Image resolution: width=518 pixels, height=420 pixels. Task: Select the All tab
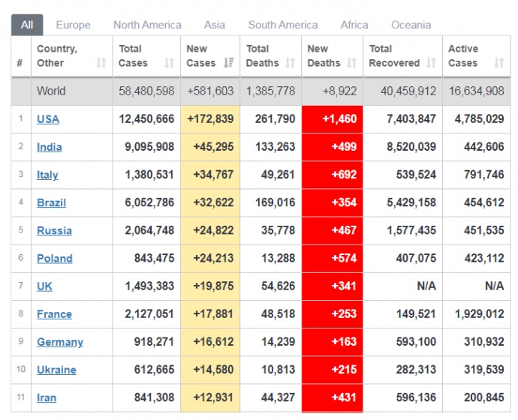[x=27, y=25]
